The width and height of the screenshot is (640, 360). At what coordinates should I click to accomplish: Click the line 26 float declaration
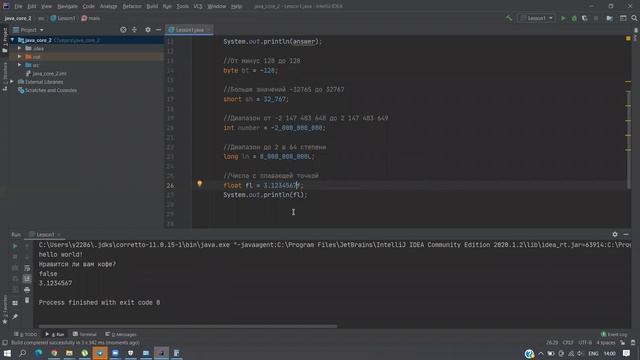pyautogui.click(x=263, y=185)
